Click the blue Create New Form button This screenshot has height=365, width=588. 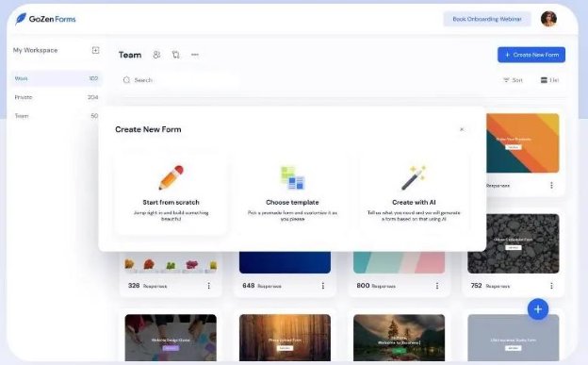[x=531, y=55]
